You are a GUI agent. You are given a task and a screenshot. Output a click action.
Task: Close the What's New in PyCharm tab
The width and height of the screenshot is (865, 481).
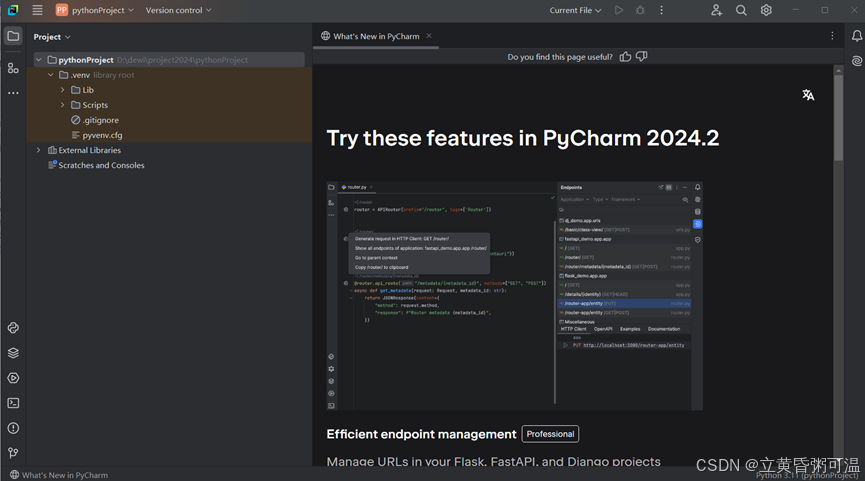tap(429, 36)
